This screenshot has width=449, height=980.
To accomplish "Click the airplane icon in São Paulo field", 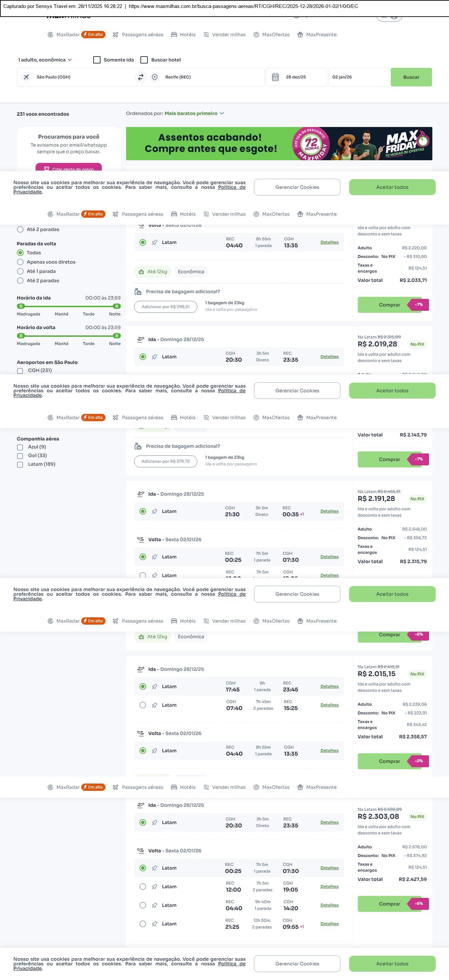I will 26,77.
